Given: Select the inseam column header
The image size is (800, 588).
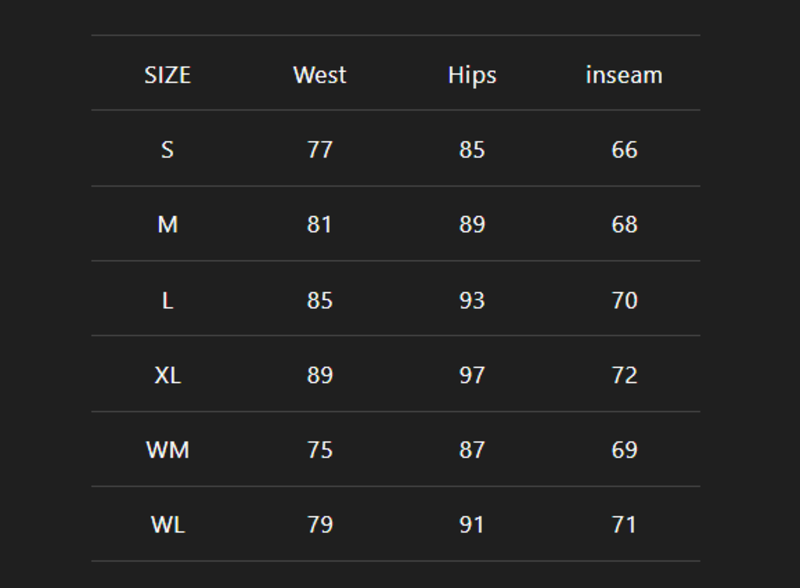Looking at the screenshot, I should 624,75.
